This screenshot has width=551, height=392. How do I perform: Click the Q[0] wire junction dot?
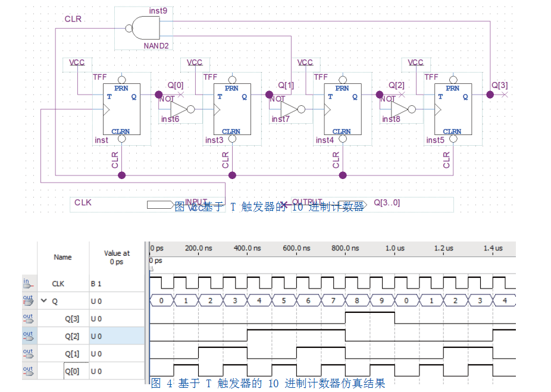[159, 95]
